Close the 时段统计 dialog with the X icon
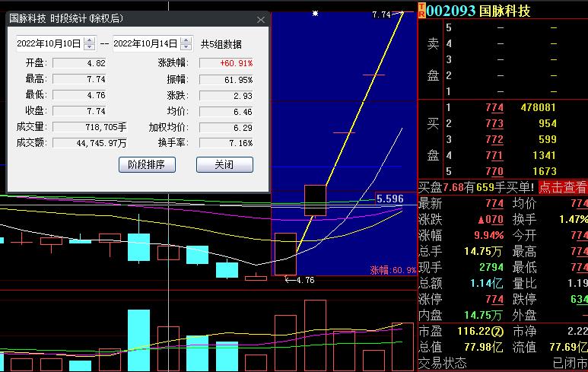The height and width of the screenshot is (372, 588). point(261,18)
